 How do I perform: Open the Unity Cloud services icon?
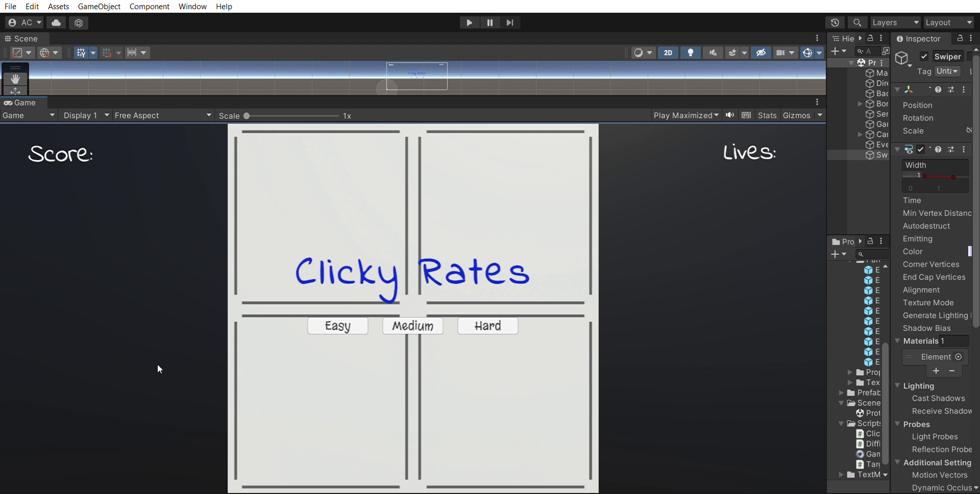[56, 23]
